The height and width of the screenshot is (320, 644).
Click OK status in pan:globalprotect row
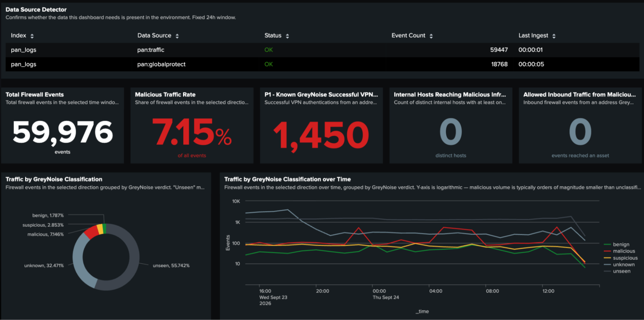(269, 64)
